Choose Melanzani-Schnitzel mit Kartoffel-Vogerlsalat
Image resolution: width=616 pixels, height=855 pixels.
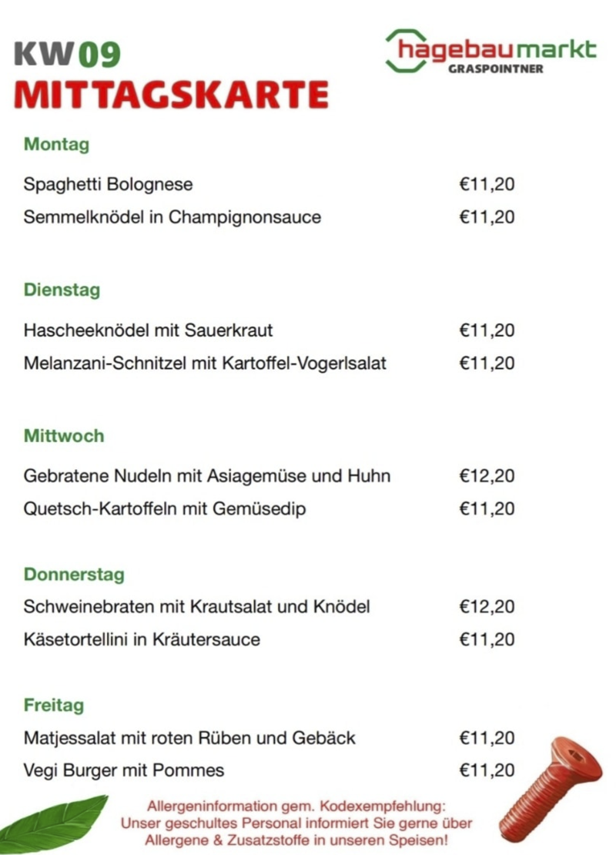(205, 363)
